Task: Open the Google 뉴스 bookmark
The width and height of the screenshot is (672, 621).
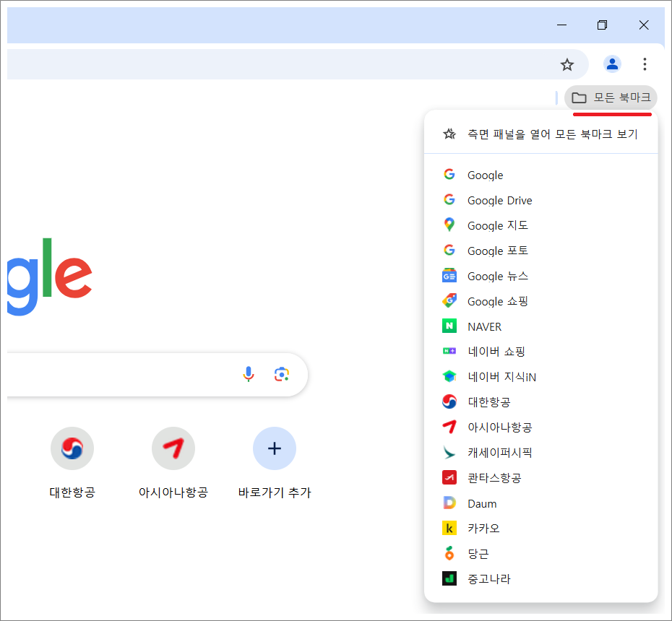Action: tap(541, 276)
